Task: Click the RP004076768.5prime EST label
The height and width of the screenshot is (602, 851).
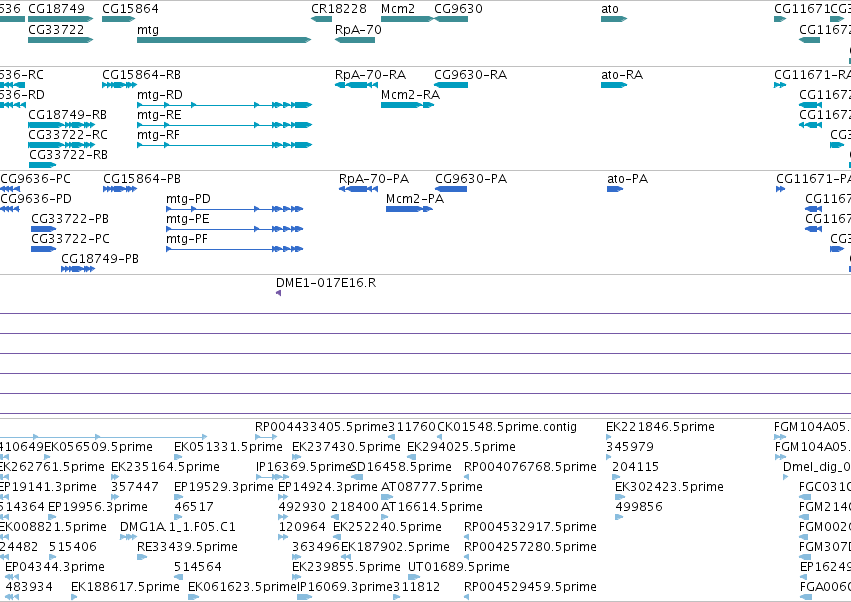Action: 530,467
